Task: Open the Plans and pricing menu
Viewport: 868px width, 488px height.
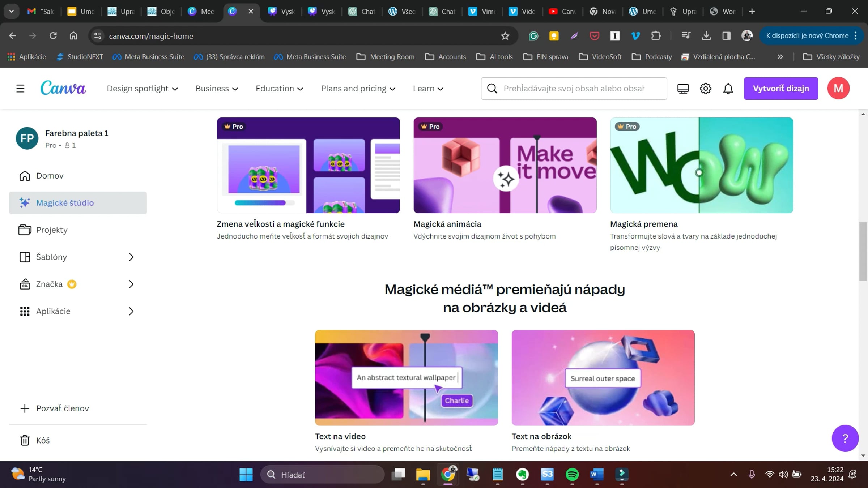Action: coord(358,89)
